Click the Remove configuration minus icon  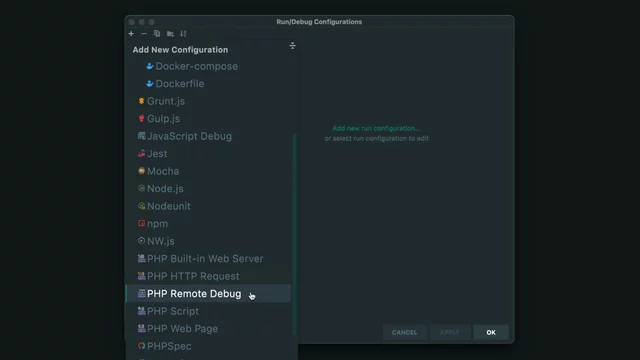(144, 33)
